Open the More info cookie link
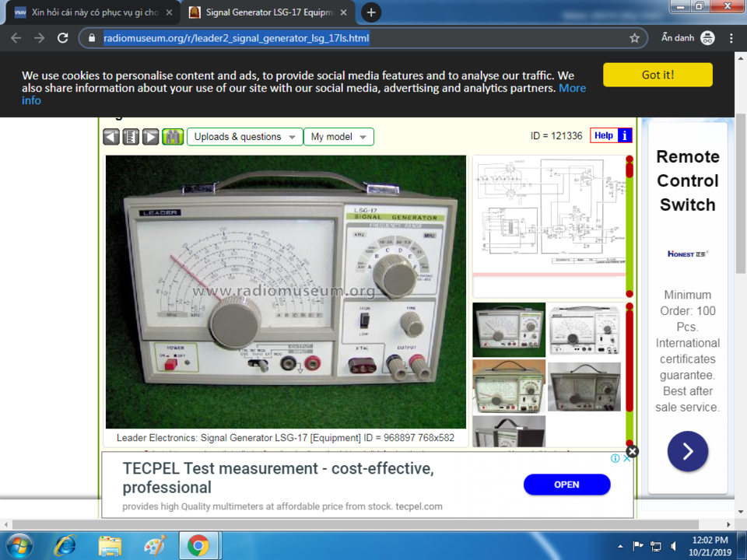 point(304,94)
